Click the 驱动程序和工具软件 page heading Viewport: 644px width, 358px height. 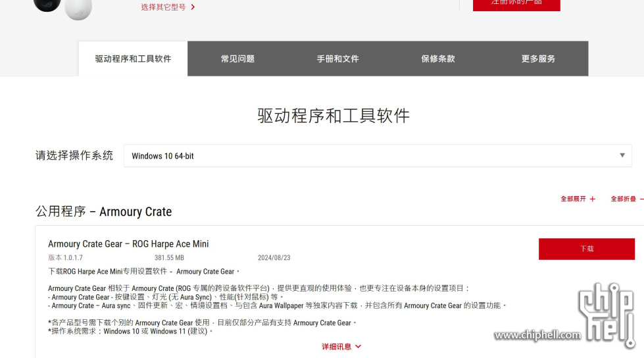pyautogui.click(x=334, y=116)
